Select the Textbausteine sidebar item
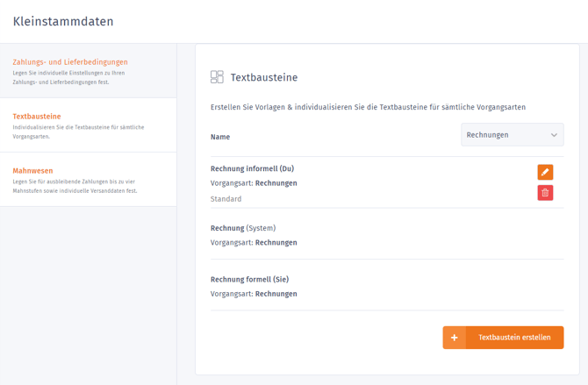The width and height of the screenshot is (588, 385). click(88, 125)
